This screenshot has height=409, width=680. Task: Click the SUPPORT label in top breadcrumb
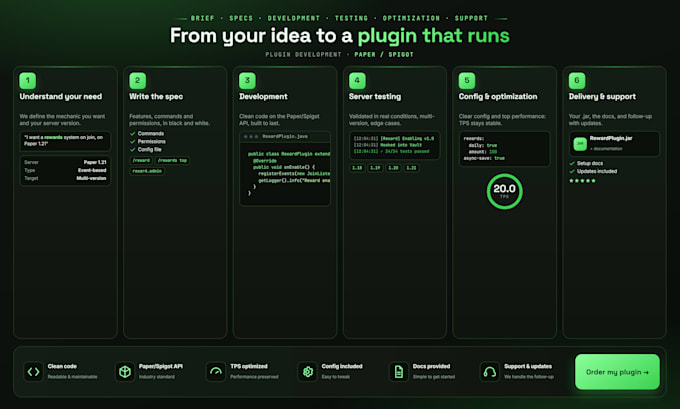(471, 18)
